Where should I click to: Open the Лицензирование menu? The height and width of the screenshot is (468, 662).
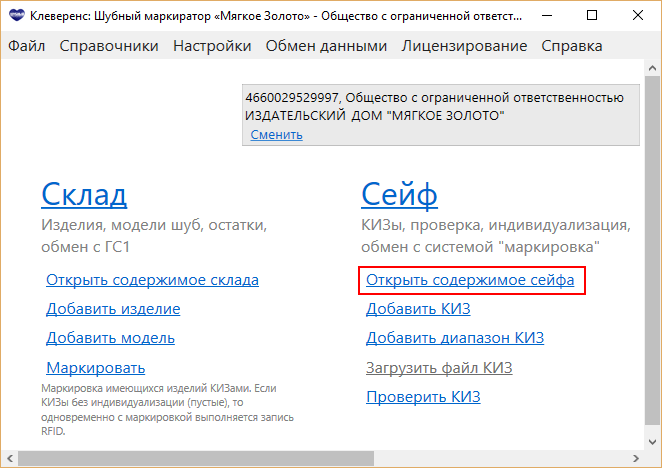[x=464, y=46]
